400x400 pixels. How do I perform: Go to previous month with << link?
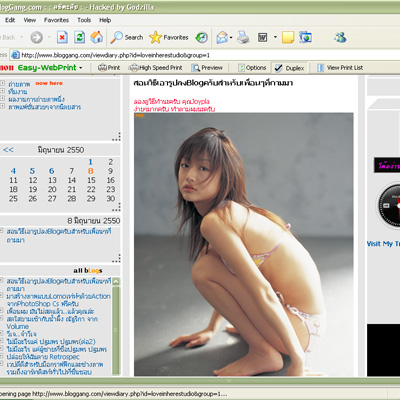click(x=8, y=150)
